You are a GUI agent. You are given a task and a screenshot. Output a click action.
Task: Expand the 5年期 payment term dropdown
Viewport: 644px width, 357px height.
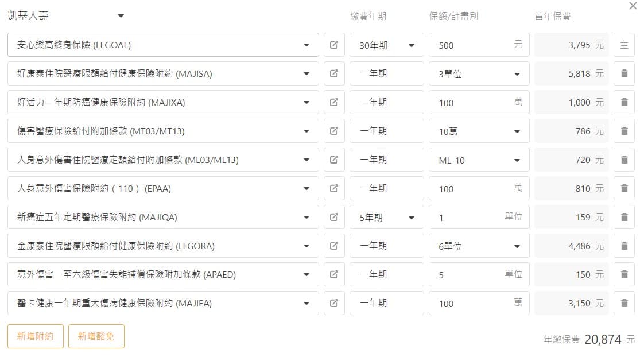[x=386, y=218]
